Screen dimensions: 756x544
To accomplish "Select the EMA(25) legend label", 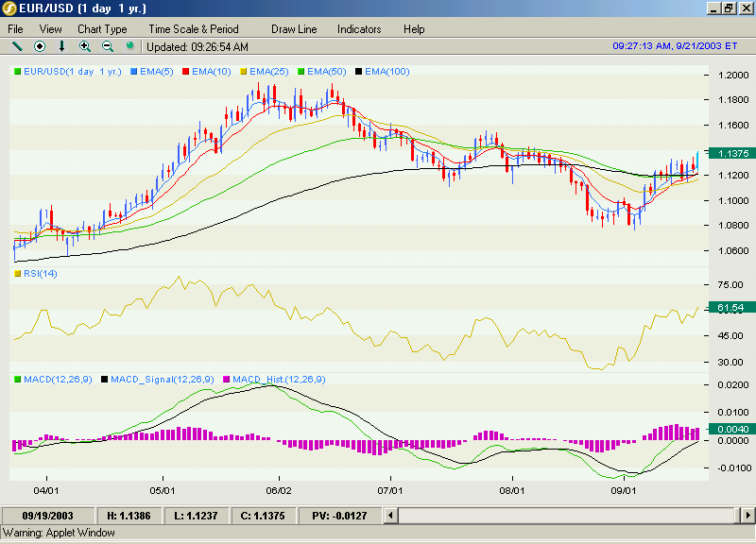I will click(x=269, y=72).
